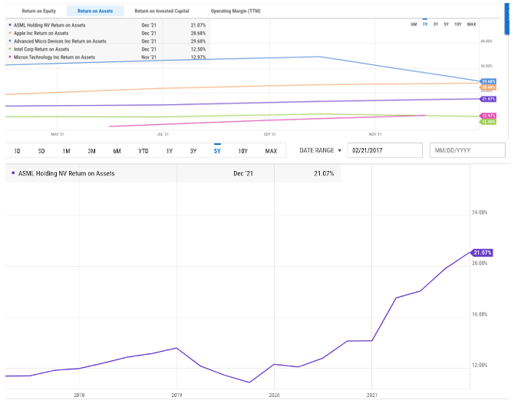Set upper chart range to 5Y

point(447,25)
